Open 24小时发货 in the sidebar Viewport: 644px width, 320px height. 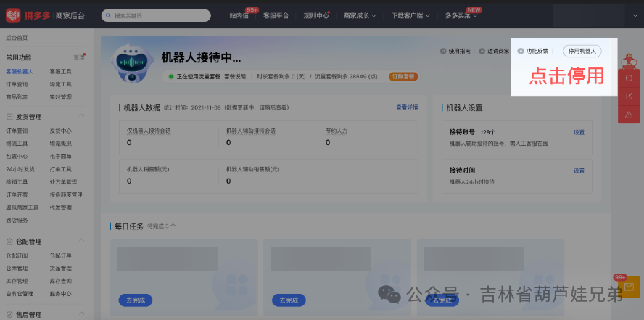20,169
